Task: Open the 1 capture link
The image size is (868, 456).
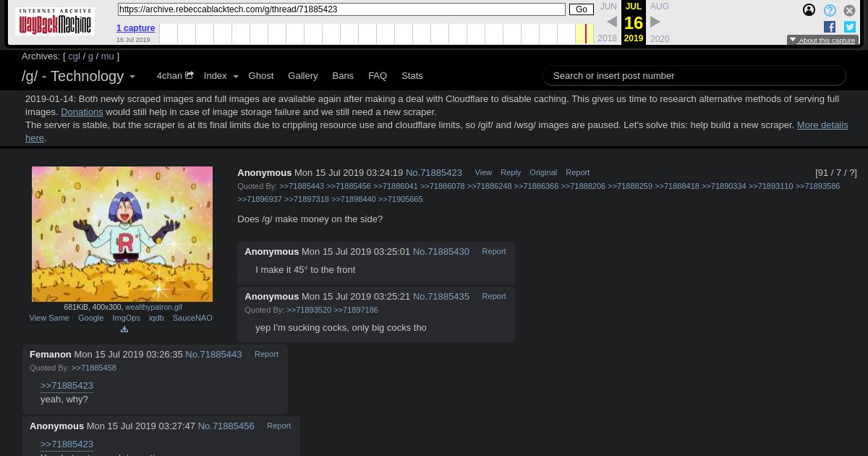Action: pyautogui.click(x=135, y=28)
